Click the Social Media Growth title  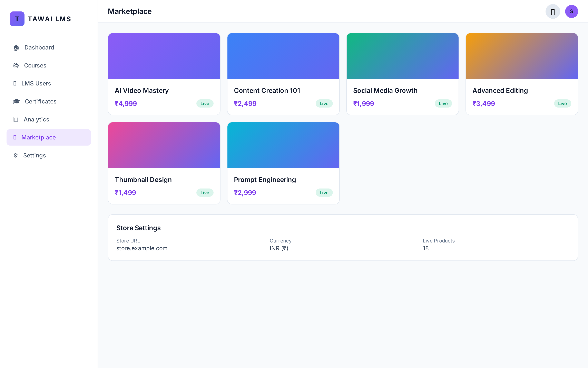pos(385,91)
